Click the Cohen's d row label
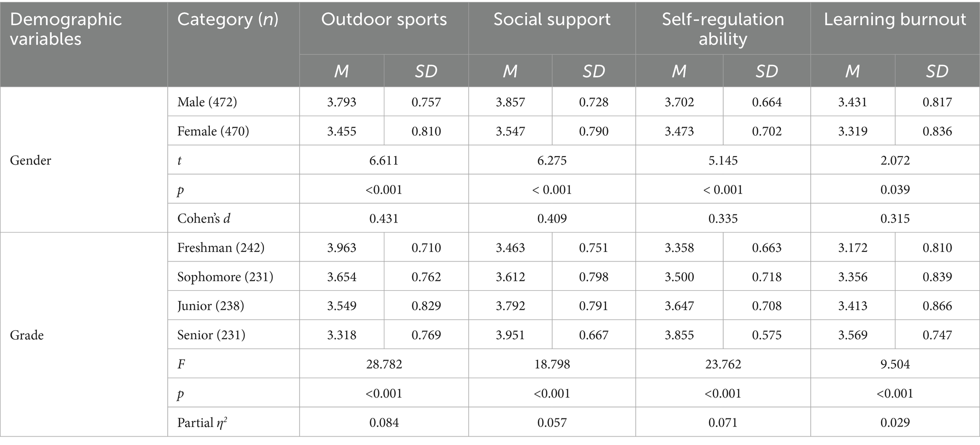 (x=204, y=218)
